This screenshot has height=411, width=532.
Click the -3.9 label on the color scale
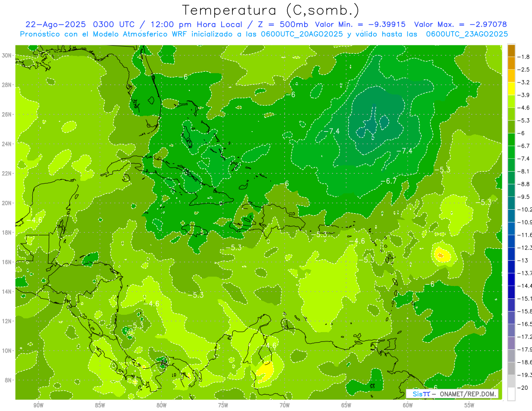point(524,95)
